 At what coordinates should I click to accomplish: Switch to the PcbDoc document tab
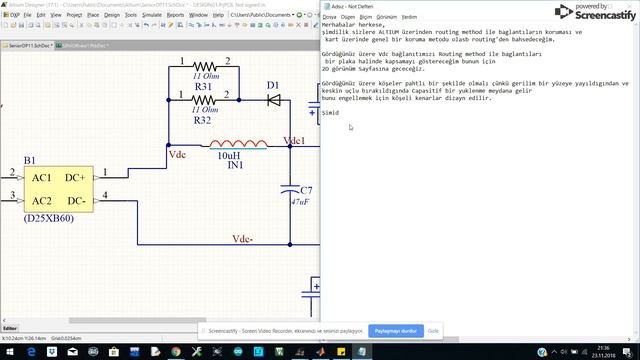[x=82, y=45]
